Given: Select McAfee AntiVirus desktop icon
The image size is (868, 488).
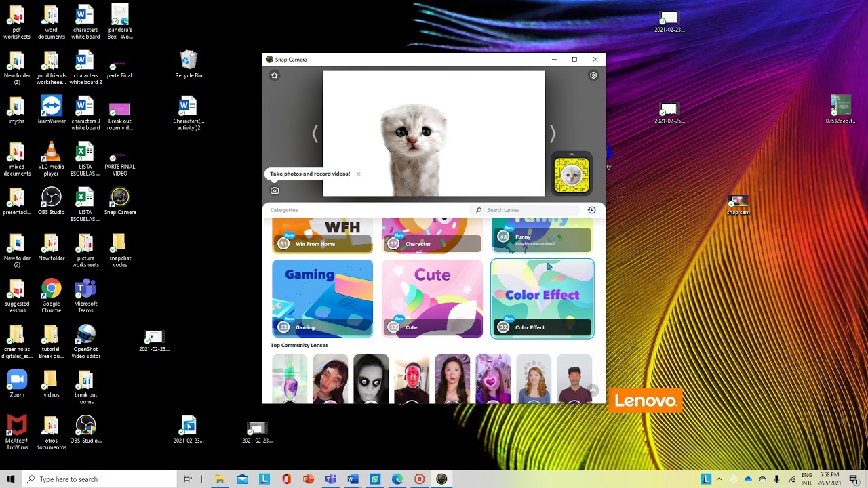Looking at the screenshot, I should click(17, 432).
